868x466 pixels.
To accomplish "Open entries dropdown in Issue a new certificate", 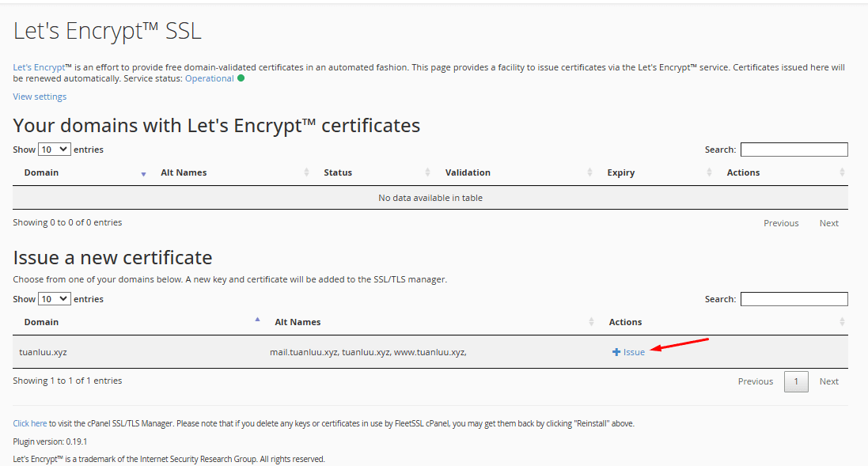I will click(55, 299).
